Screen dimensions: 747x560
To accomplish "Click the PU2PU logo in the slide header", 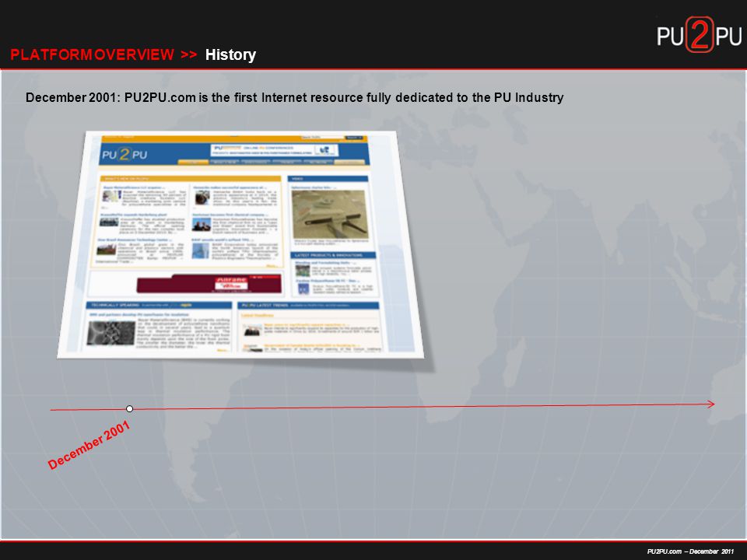I will click(699, 34).
